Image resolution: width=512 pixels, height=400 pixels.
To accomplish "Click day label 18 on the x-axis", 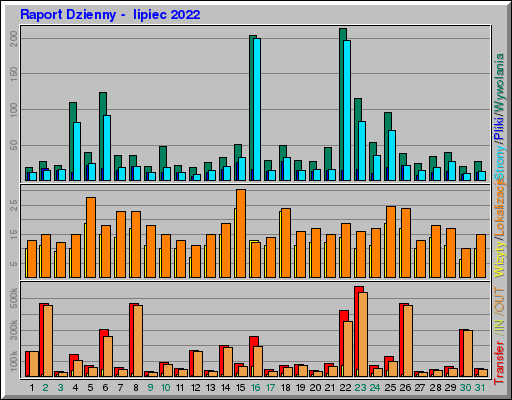I will [x=286, y=388].
